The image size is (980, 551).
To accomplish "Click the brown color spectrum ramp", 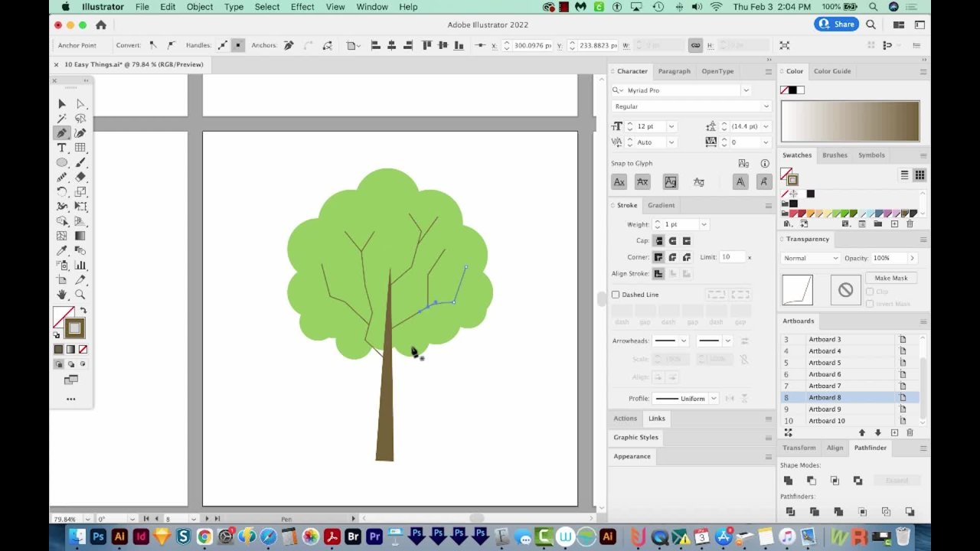I will click(850, 122).
